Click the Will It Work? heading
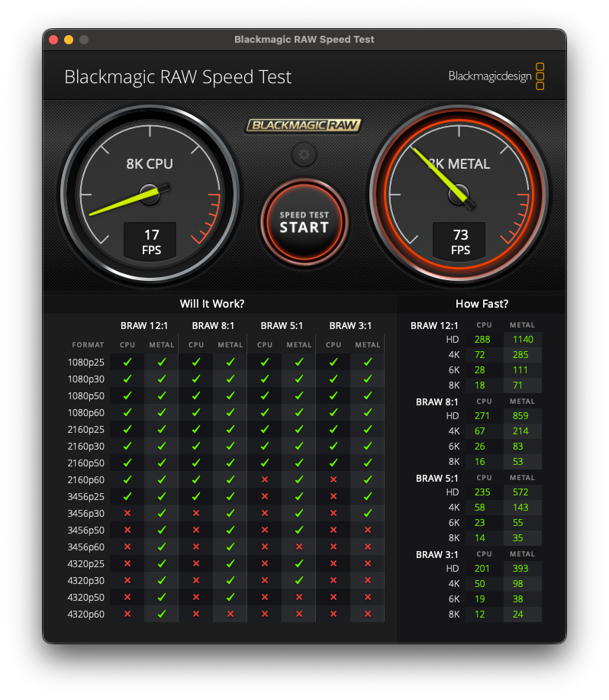The width and height of the screenshot is (609, 700). coord(212,304)
